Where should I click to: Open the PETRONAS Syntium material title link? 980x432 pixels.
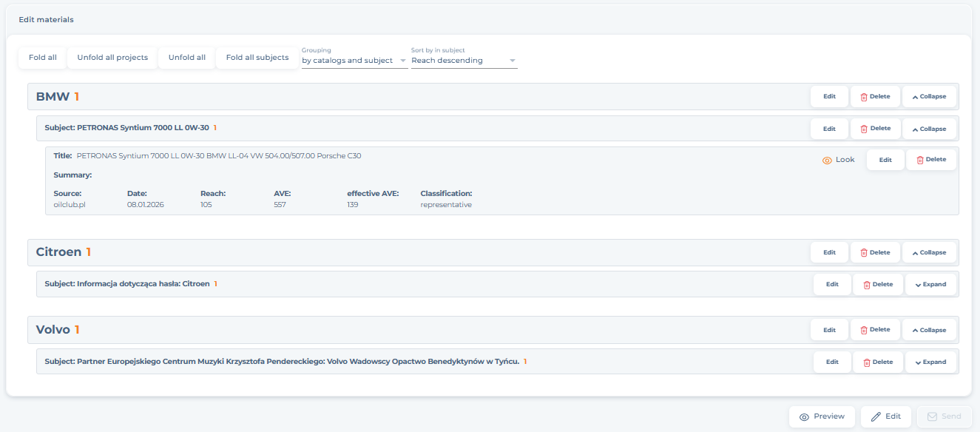pos(219,156)
